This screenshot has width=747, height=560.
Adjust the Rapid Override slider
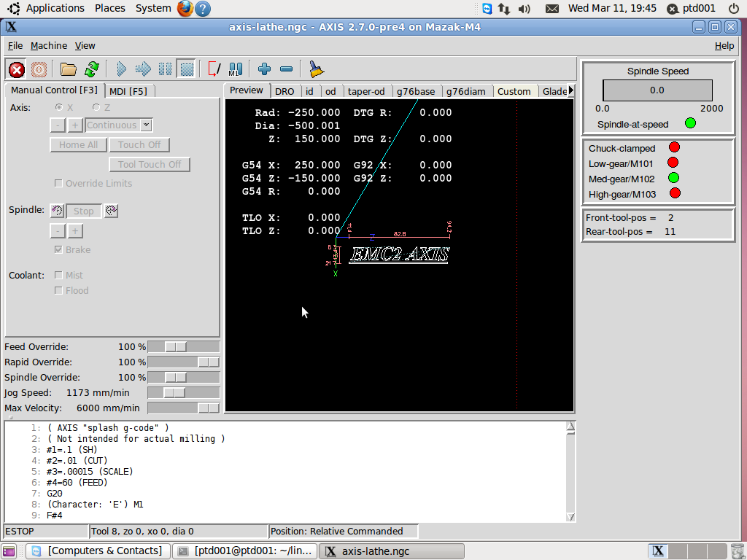(208, 362)
